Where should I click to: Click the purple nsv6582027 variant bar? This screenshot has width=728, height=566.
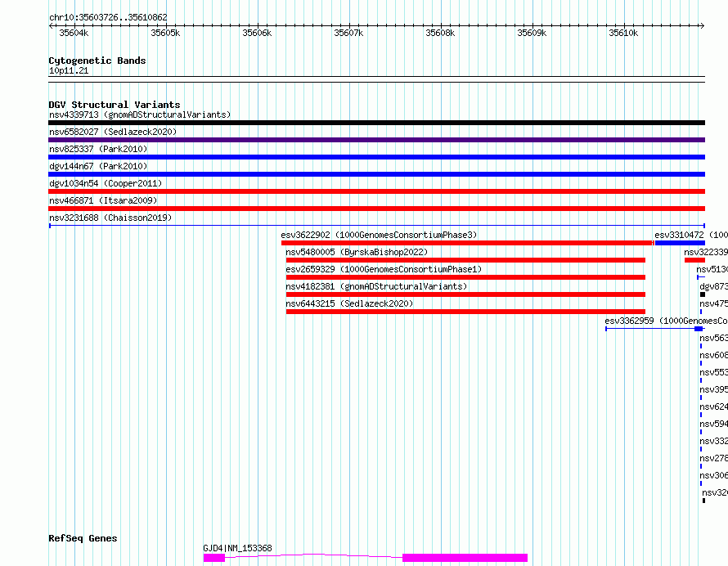click(376, 140)
